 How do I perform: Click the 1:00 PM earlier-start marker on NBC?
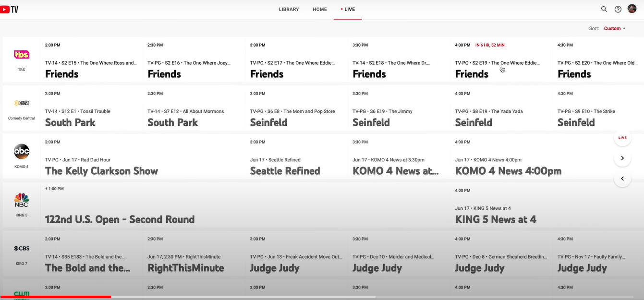coord(54,189)
